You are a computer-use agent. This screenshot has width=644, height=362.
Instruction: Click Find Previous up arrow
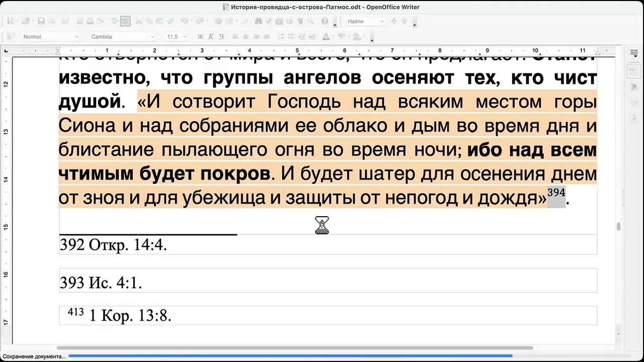(404, 21)
